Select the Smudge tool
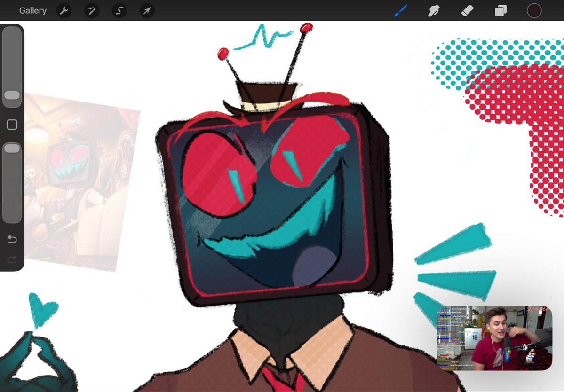Image resolution: width=564 pixels, height=392 pixels. pyautogui.click(x=434, y=11)
